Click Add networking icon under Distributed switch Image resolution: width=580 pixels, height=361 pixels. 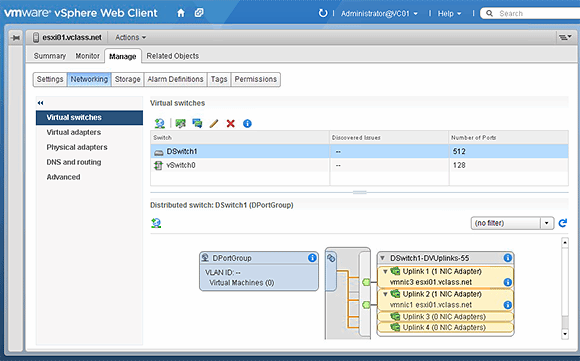tap(156, 223)
